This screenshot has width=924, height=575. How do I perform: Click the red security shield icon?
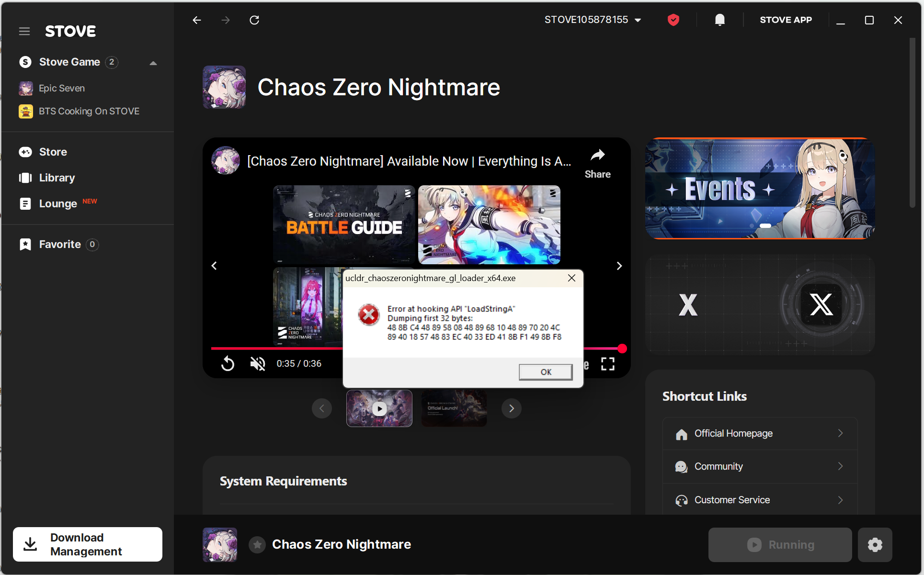coord(673,20)
